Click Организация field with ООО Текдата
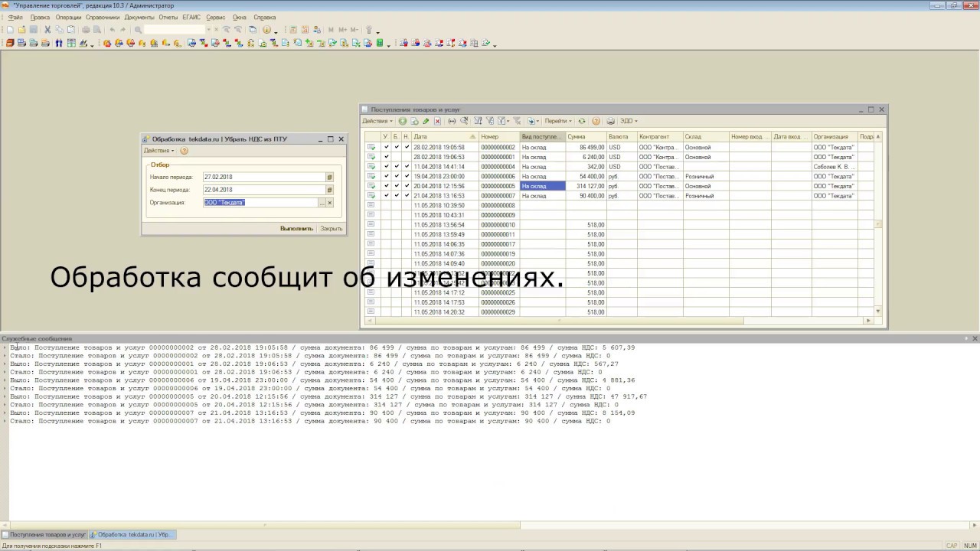Screen dimensions: 980x551 pos(260,203)
